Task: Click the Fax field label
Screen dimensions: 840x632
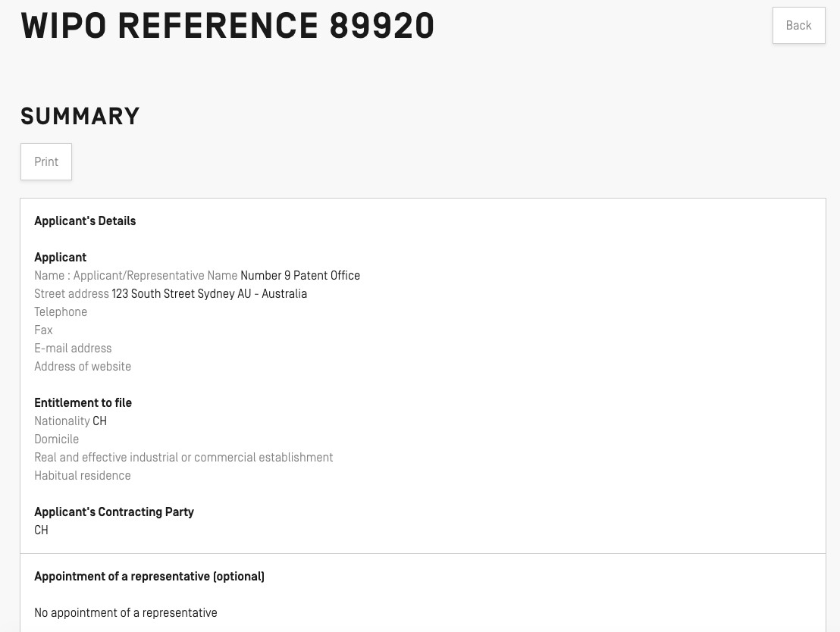Action: [x=44, y=330]
